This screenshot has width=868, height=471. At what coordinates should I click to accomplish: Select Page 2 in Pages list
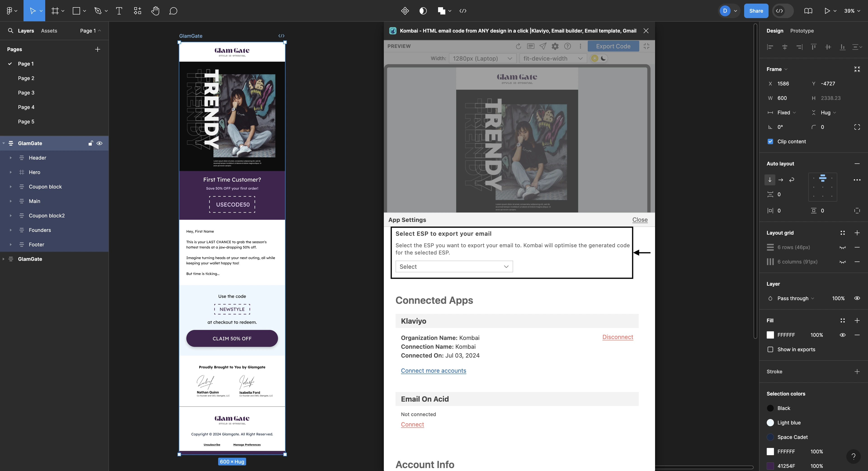[x=26, y=78]
